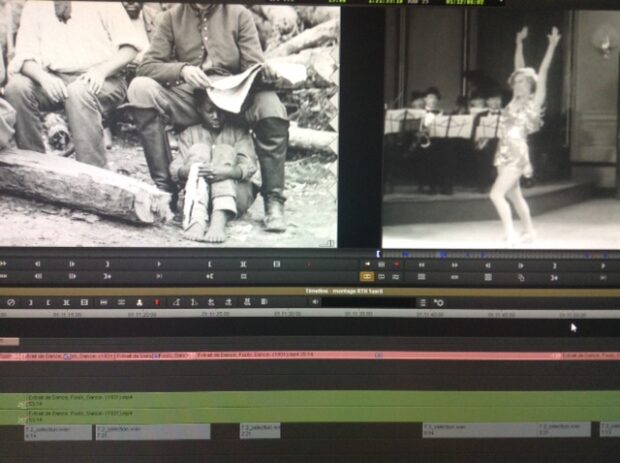620x463 pixels.
Task: Click Mark Out bracket in record monitor top row
Action: 554,266
